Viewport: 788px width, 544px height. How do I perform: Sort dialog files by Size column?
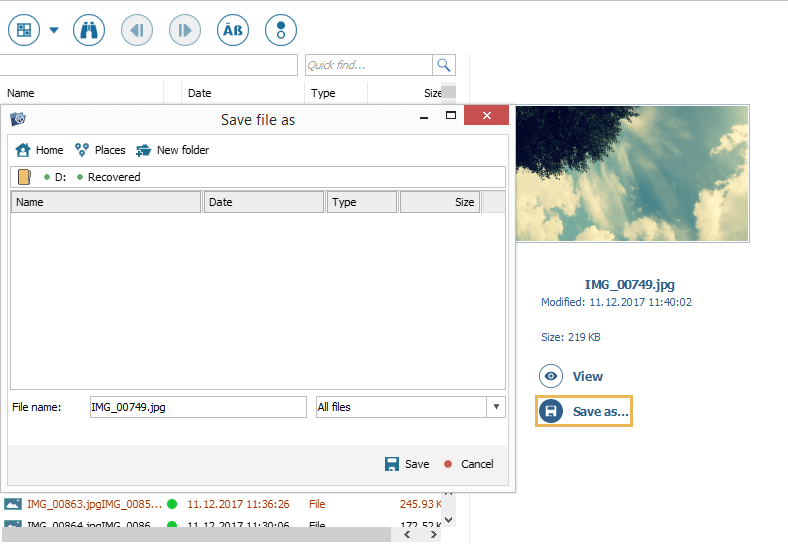coord(440,202)
